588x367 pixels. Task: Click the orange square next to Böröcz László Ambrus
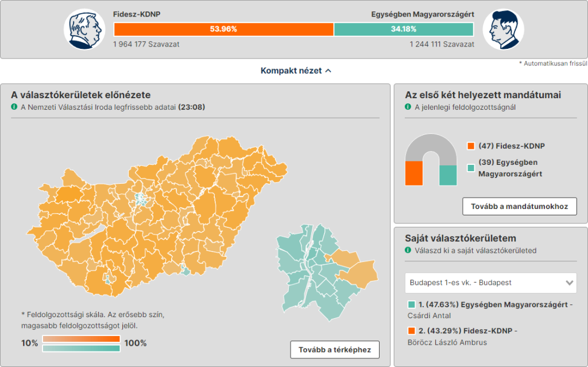pos(411,331)
